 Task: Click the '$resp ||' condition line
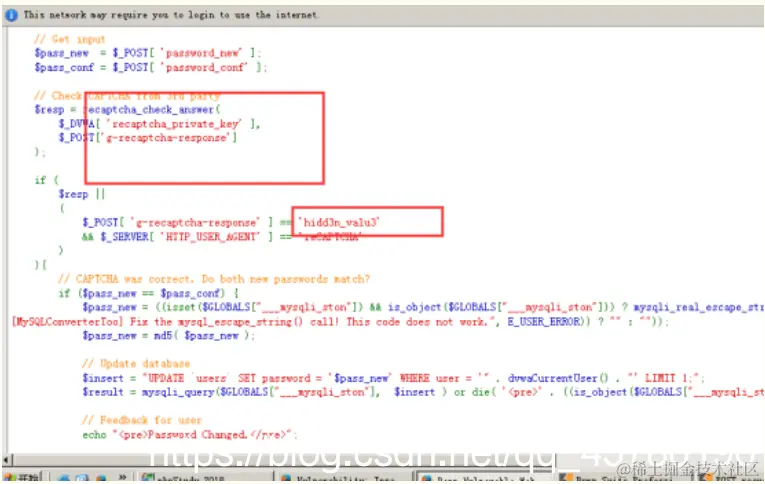[81, 194]
